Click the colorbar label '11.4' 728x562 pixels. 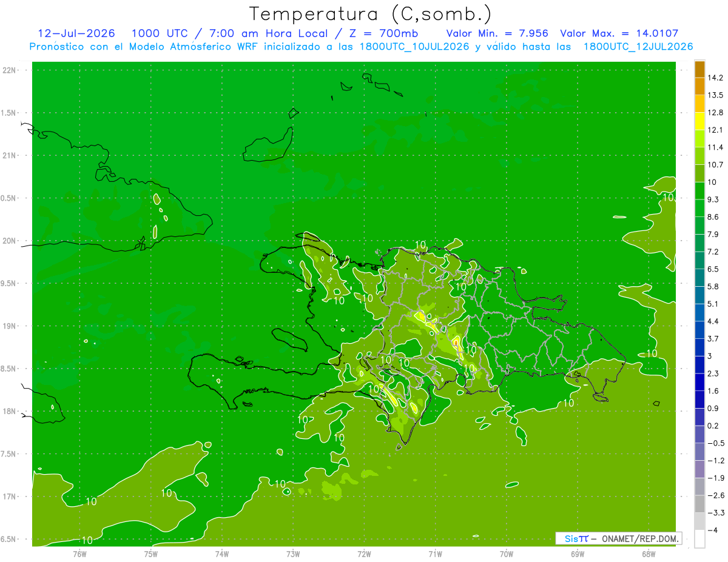tap(715, 147)
